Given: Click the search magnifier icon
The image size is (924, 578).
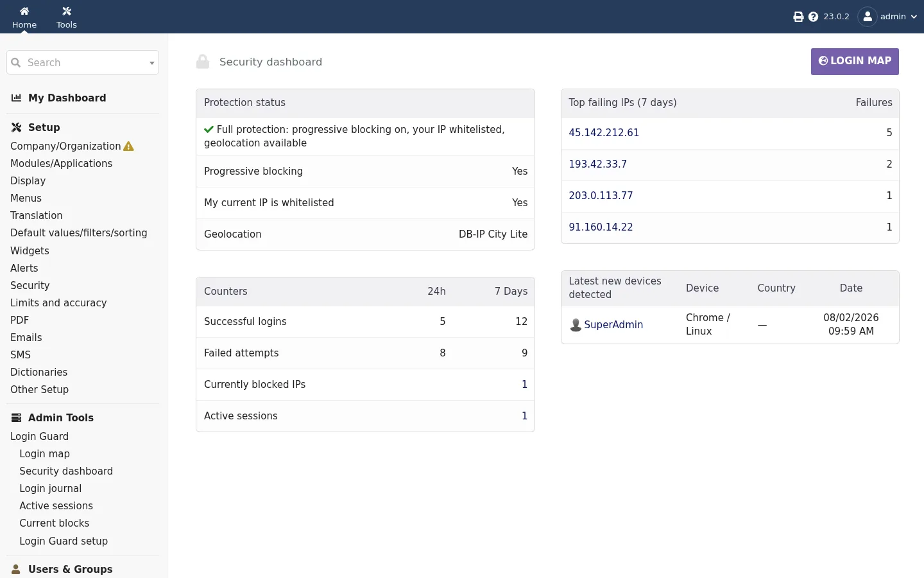Looking at the screenshot, I should coord(16,62).
